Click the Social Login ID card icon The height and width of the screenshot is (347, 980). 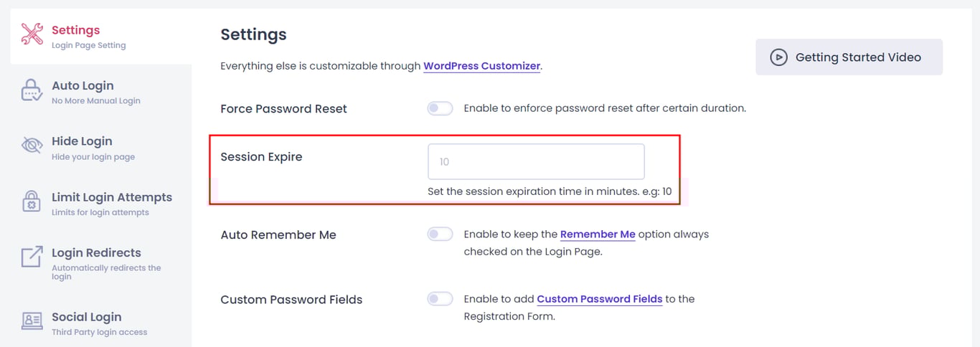click(32, 320)
